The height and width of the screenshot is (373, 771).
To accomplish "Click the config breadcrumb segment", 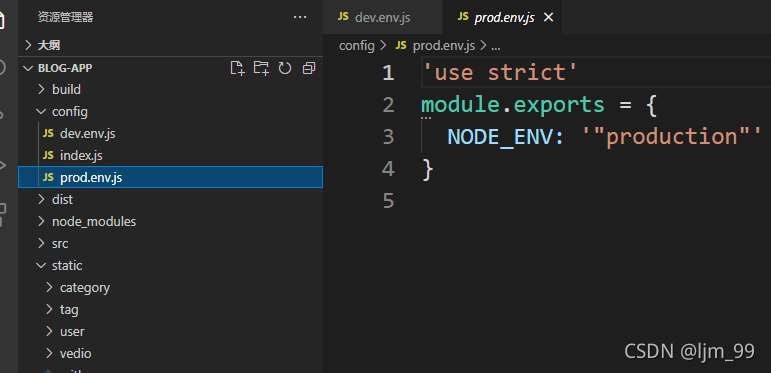I will [x=357, y=46].
